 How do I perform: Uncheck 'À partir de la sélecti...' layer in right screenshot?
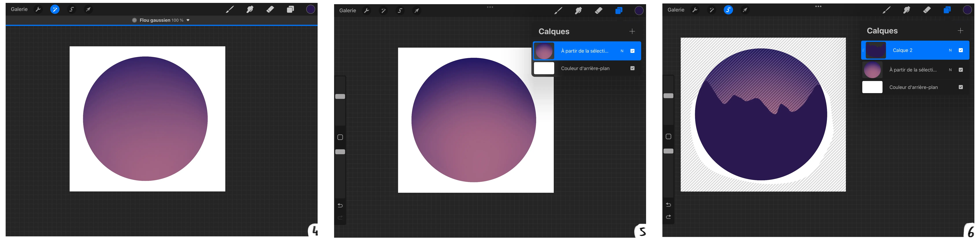point(961,70)
